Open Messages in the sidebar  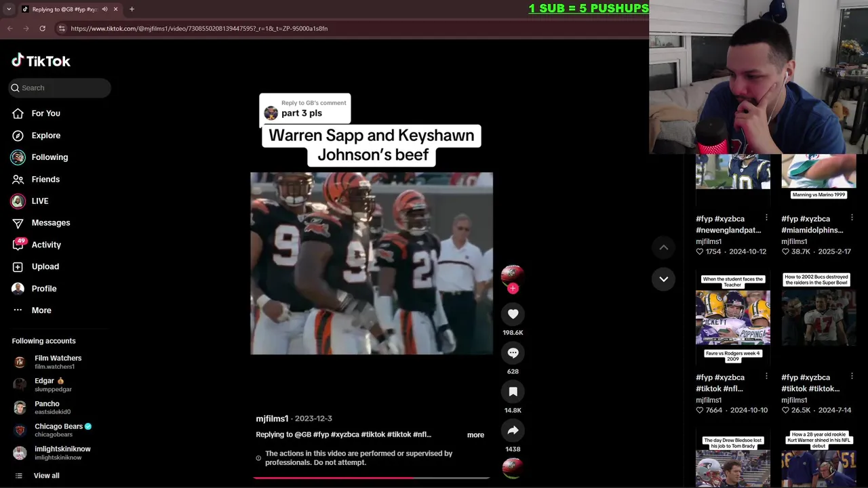tap(50, 223)
